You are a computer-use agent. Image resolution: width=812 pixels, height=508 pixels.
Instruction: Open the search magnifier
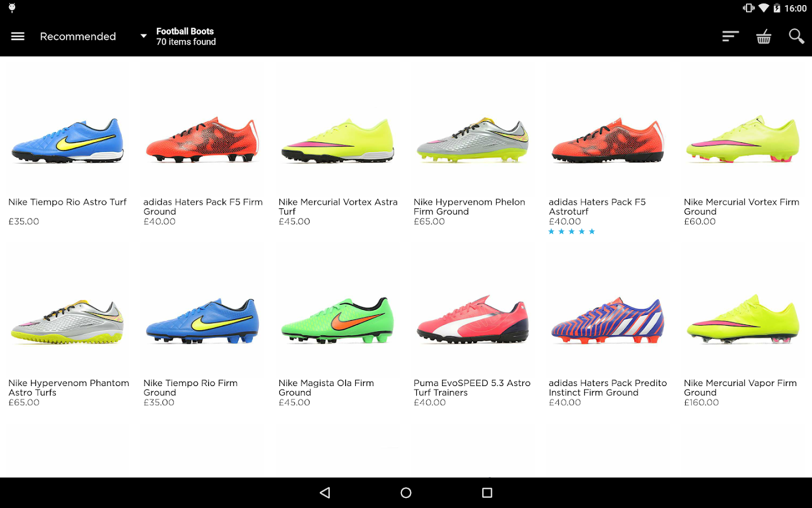(796, 36)
